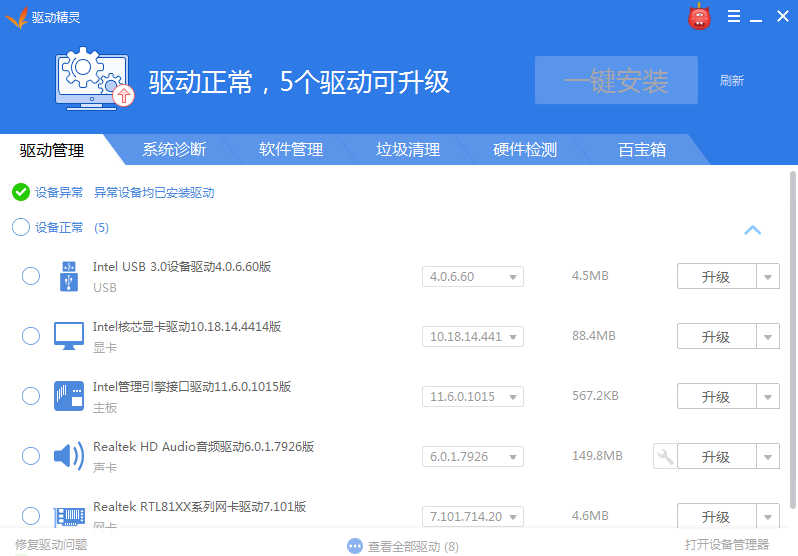The width and height of the screenshot is (798, 556).
Task: Collapse the 设备正常 list chevron
Action: 753,230
